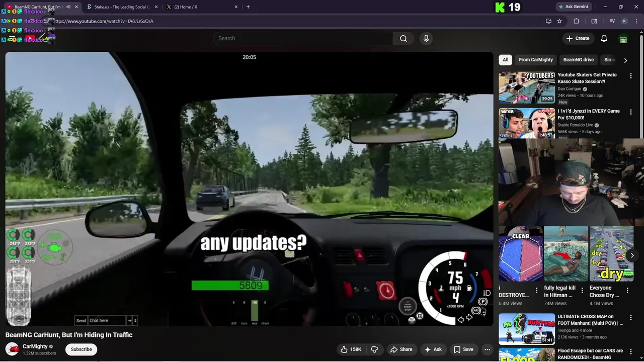The width and height of the screenshot is (644, 362).
Task: Close the Home / X tab
Action: click(x=236, y=7)
